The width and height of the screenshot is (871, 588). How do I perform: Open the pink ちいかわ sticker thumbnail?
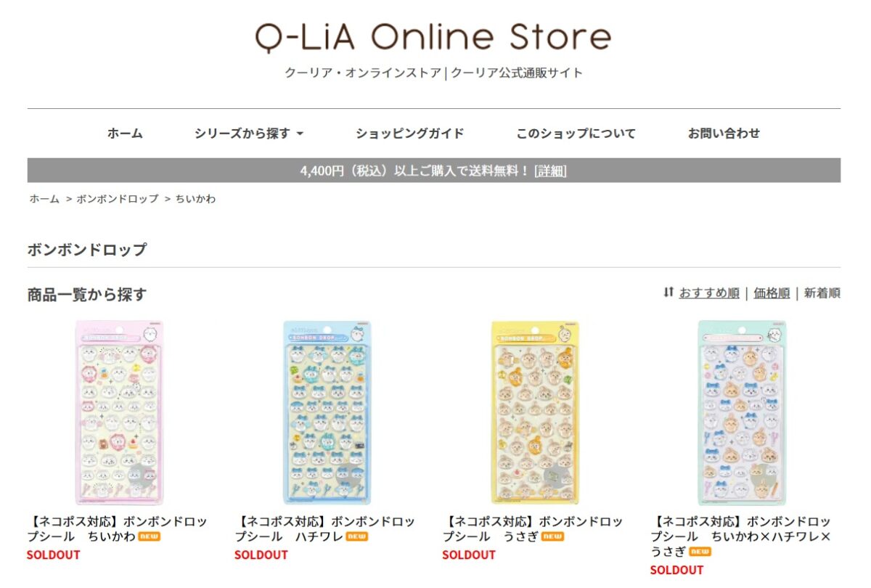point(120,412)
